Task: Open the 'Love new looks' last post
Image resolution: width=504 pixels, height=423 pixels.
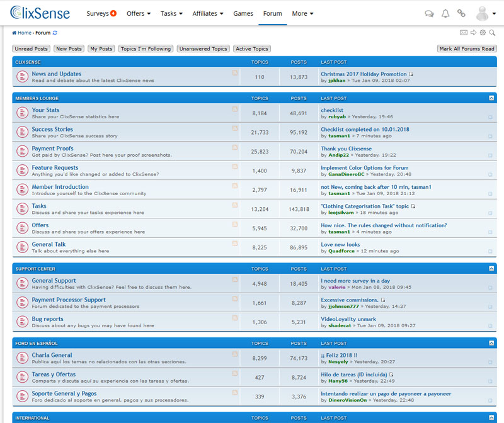Action: coord(340,245)
